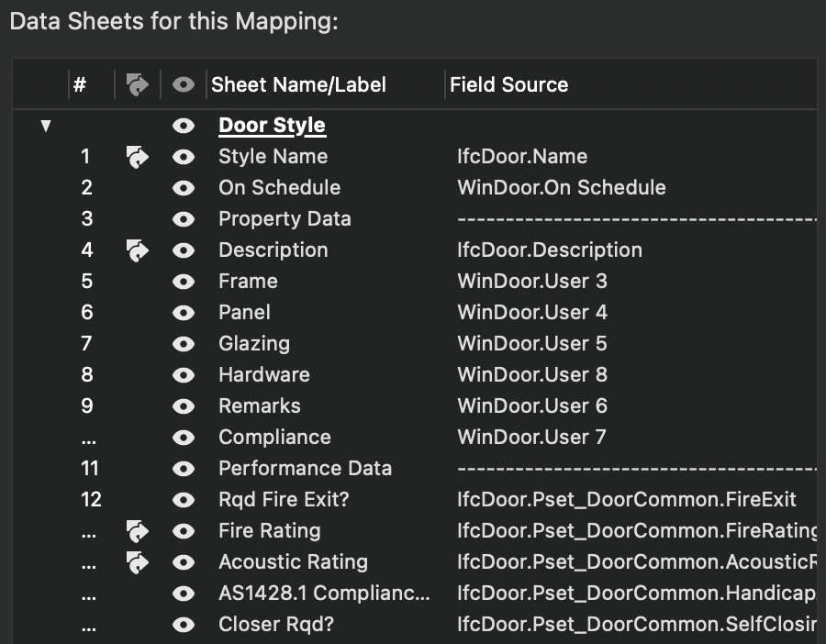Image resolution: width=826 pixels, height=644 pixels.
Task: Hide the Glazing field using its eye
Action: (184, 344)
